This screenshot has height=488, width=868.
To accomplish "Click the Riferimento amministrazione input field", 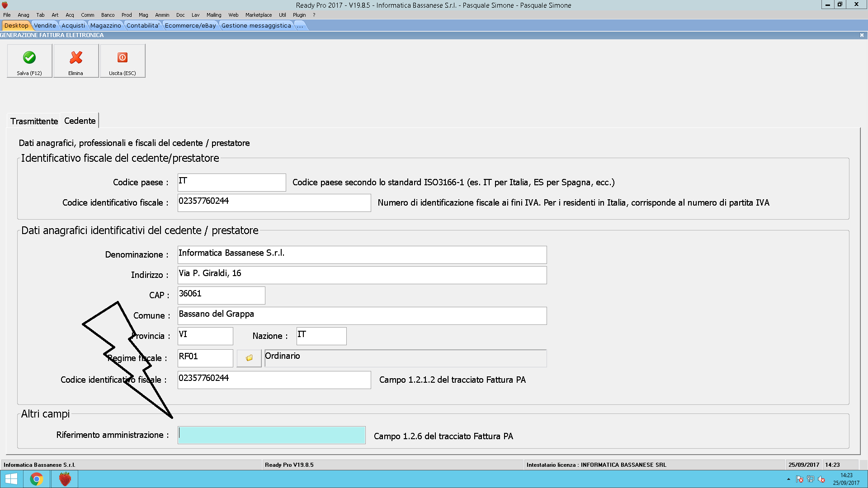I will (271, 435).
